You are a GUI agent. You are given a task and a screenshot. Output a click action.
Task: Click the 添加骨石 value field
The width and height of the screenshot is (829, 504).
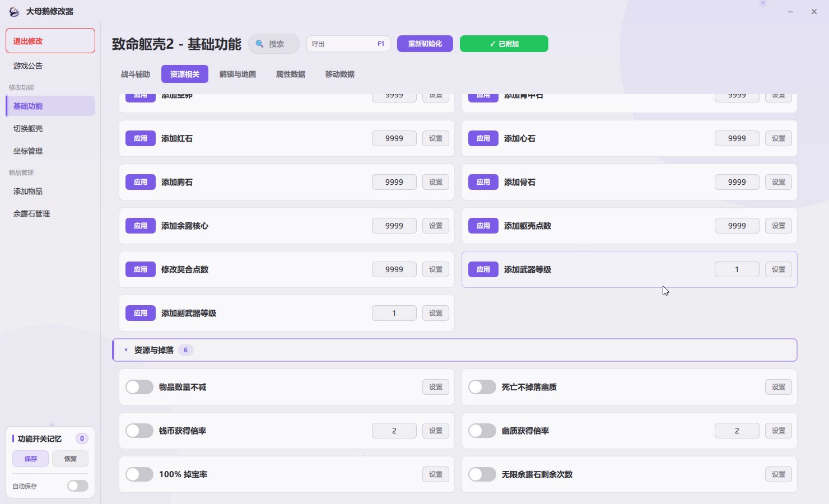point(737,182)
